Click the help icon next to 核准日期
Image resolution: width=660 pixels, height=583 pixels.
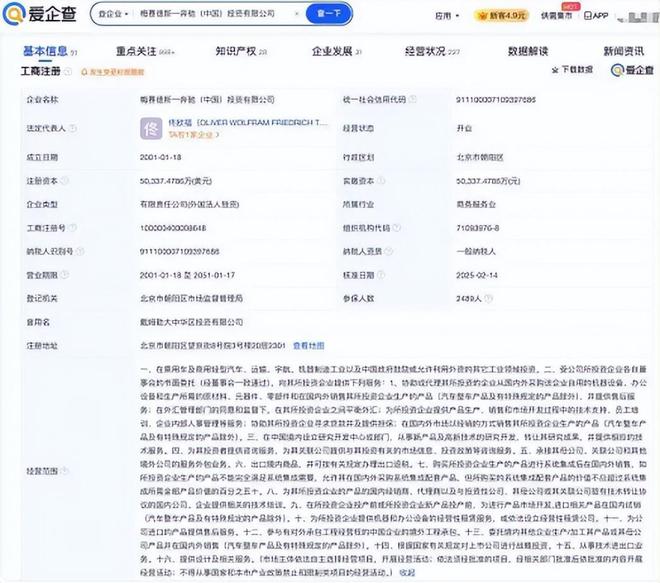click(381, 275)
